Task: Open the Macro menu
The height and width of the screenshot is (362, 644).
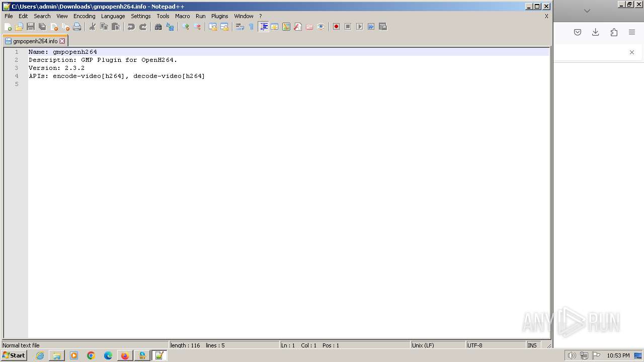Action: pos(183,16)
